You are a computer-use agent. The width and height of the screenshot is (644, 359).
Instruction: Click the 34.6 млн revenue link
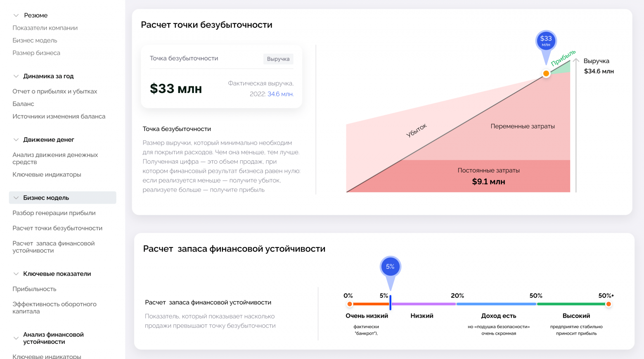coord(281,94)
